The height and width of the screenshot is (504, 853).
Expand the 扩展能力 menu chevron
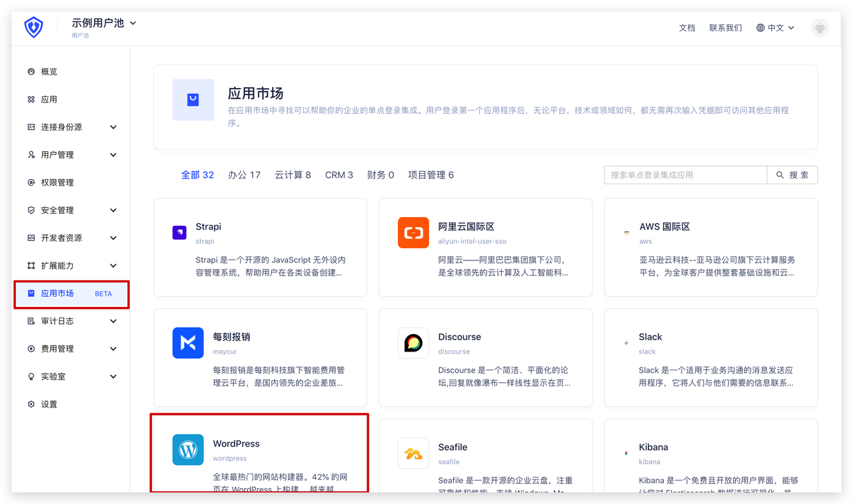[113, 266]
